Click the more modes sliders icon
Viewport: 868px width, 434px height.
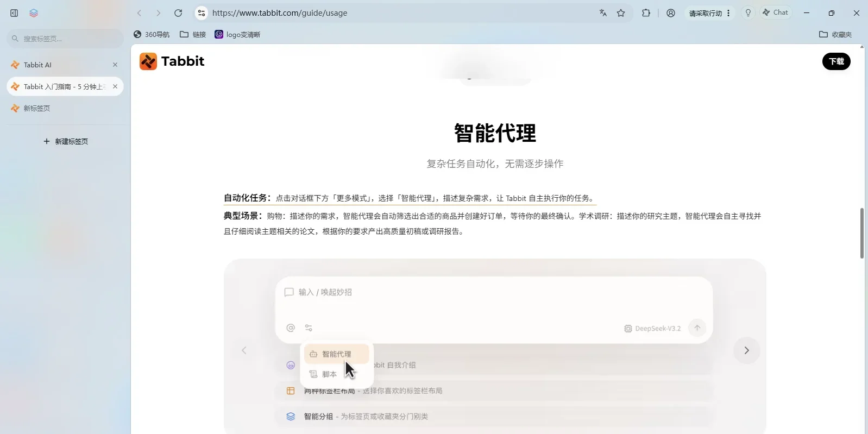coord(309,328)
